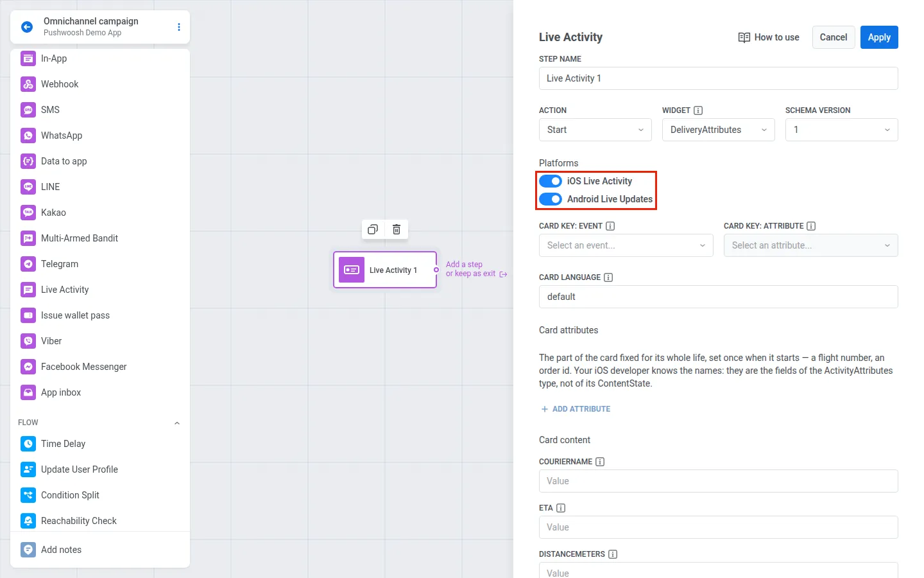Open the WIDGET dropdown showing DeliveryAttributes
924x578 pixels.
[719, 130]
